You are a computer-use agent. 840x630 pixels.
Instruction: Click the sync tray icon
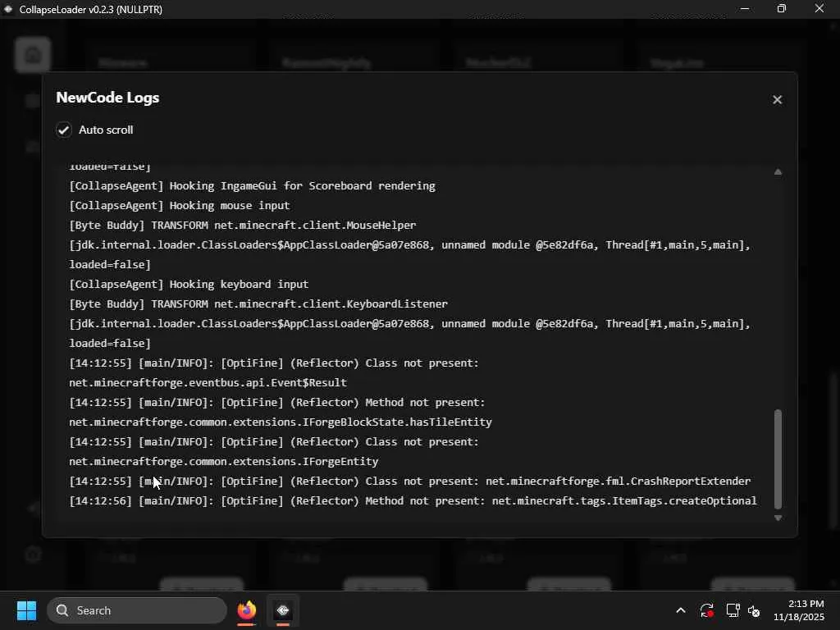[x=706, y=610]
